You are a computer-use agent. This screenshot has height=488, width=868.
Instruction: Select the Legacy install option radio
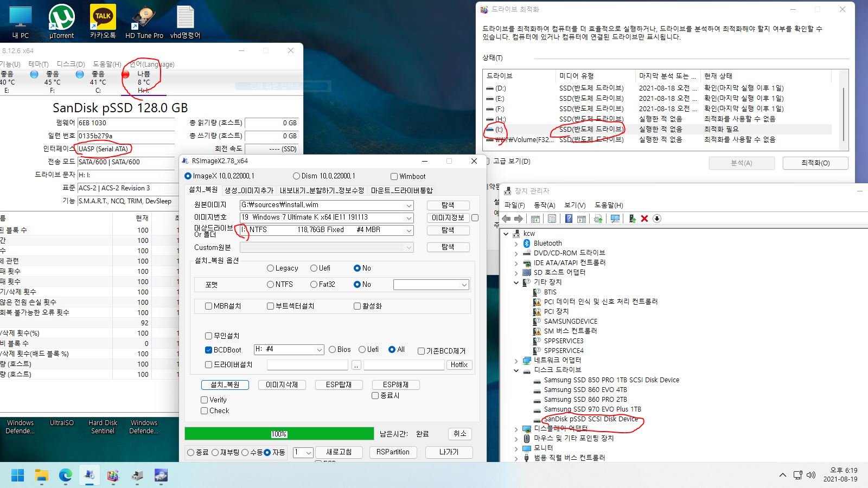tap(270, 268)
